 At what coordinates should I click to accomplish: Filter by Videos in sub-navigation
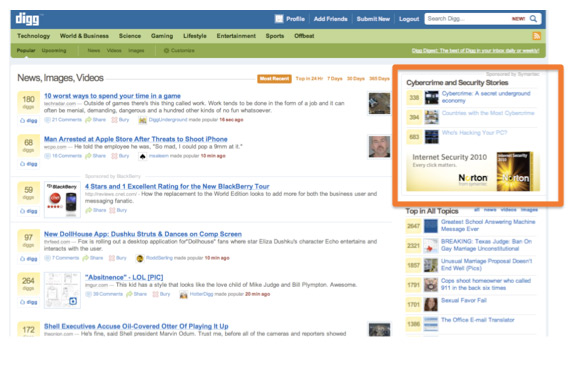coord(114,51)
